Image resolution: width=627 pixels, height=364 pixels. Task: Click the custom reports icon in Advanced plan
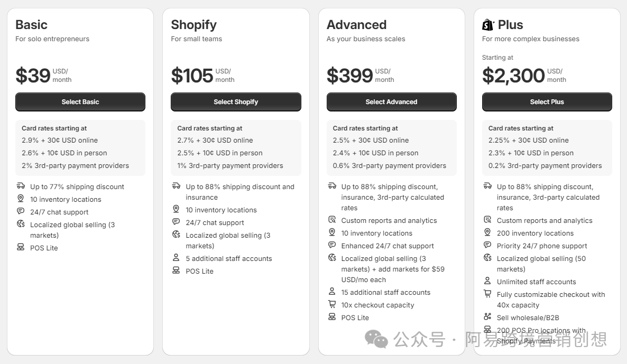(332, 220)
